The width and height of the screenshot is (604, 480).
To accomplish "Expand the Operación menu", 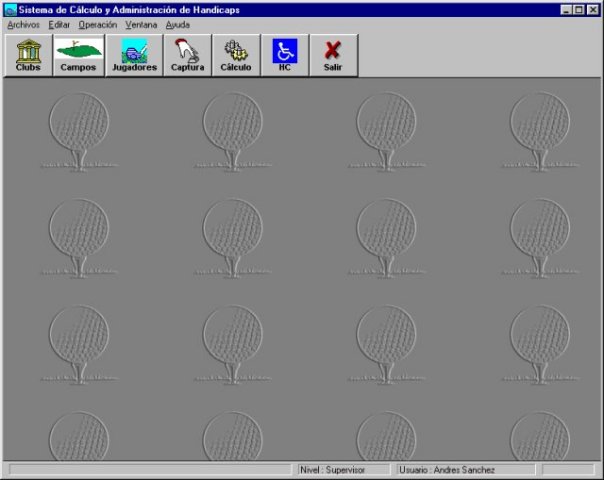I will (x=98, y=24).
